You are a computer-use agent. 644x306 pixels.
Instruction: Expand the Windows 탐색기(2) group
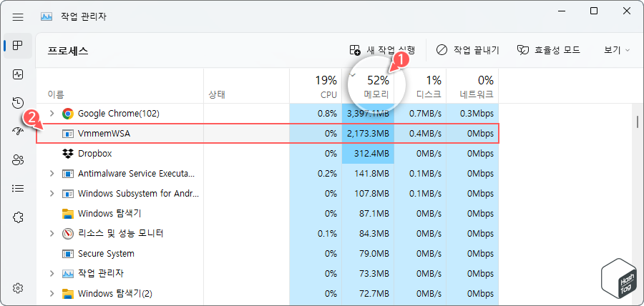(x=52, y=294)
